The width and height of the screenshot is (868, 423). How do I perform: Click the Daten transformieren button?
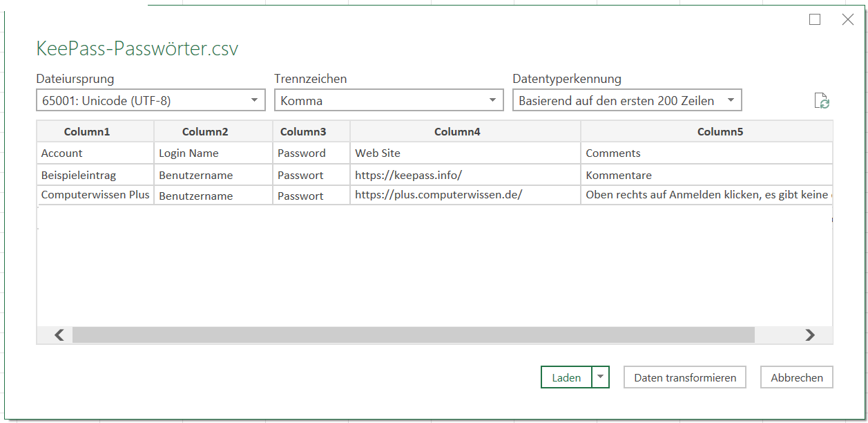coord(685,377)
